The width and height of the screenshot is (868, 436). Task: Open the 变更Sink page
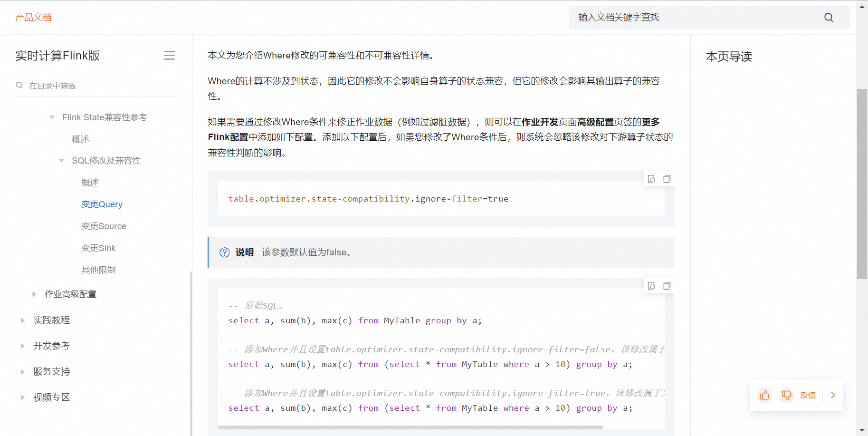(x=98, y=248)
